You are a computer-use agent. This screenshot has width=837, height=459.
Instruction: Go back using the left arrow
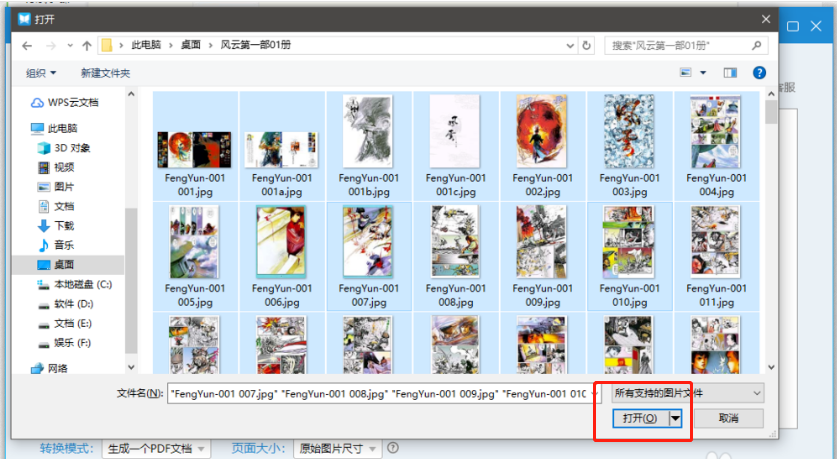(x=27, y=46)
